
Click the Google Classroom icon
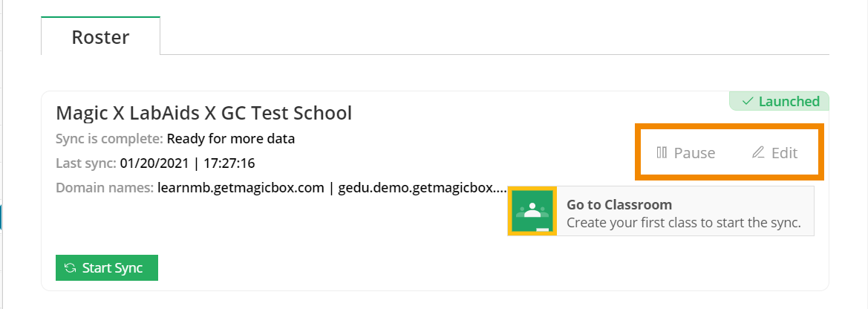click(532, 211)
